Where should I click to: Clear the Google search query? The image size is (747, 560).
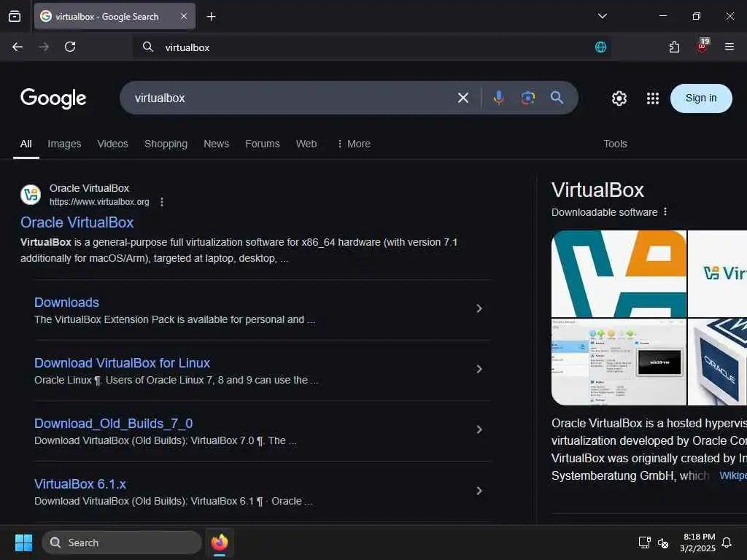[463, 98]
